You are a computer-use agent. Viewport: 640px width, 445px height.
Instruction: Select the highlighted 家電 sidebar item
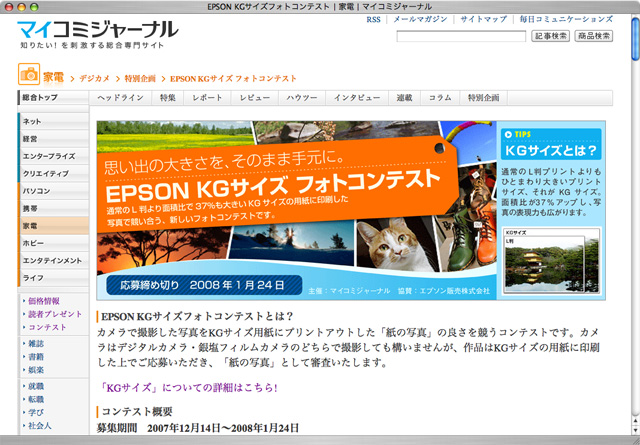point(53,225)
